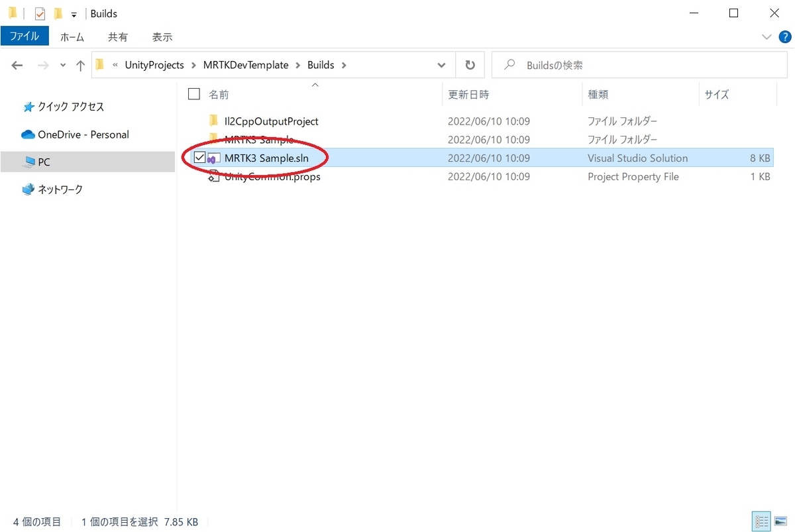Open the ファイル ribbon tab

24,37
